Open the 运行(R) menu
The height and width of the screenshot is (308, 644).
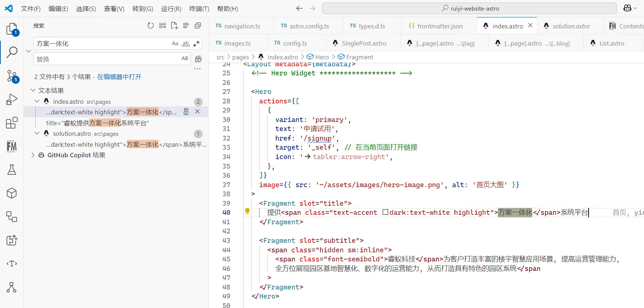click(171, 9)
